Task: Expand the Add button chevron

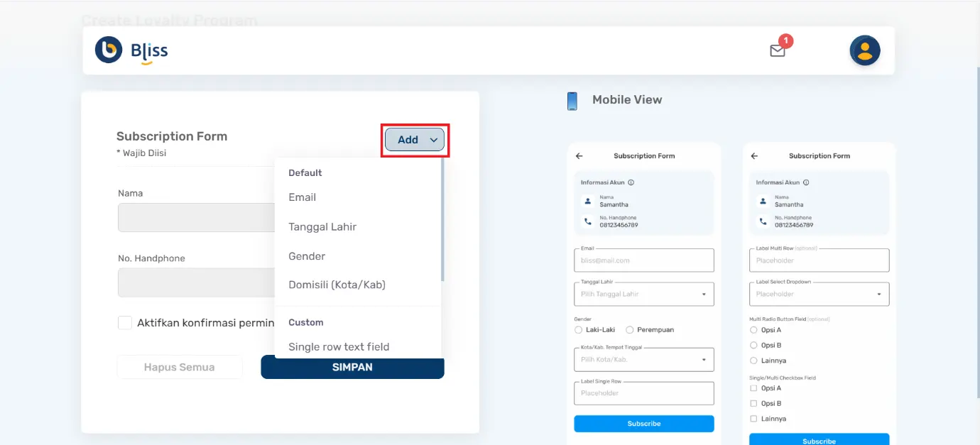Action: coord(434,139)
